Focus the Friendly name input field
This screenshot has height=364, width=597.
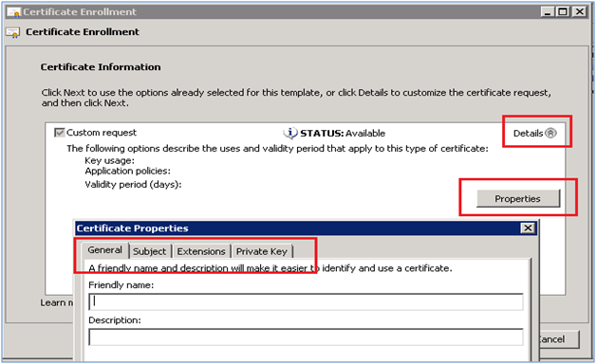306,301
